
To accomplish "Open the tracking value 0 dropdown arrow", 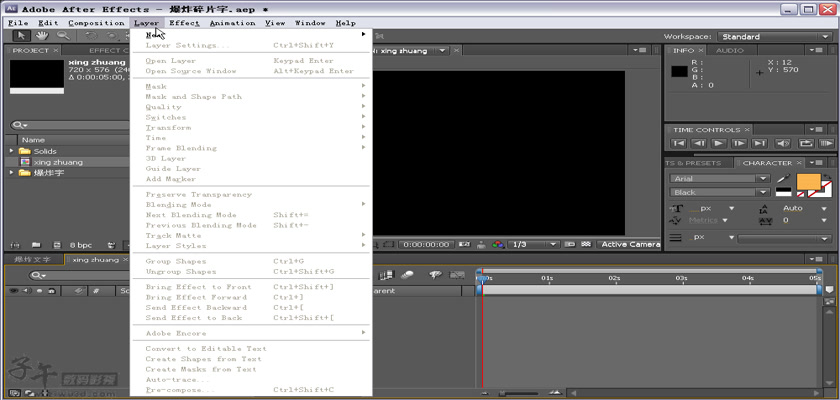I will (x=824, y=220).
